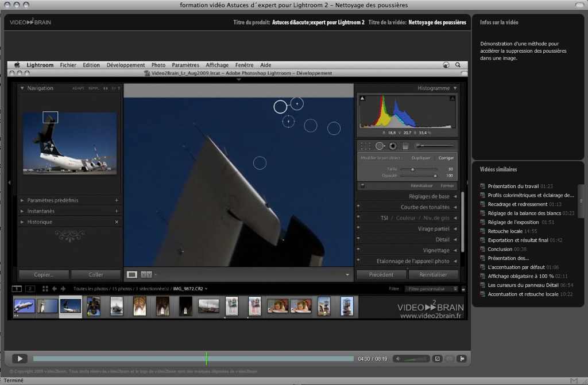Toggle the filter lock switch in filmstrip
The width and height of the screenshot is (588, 385).
pyautogui.click(x=463, y=289)
